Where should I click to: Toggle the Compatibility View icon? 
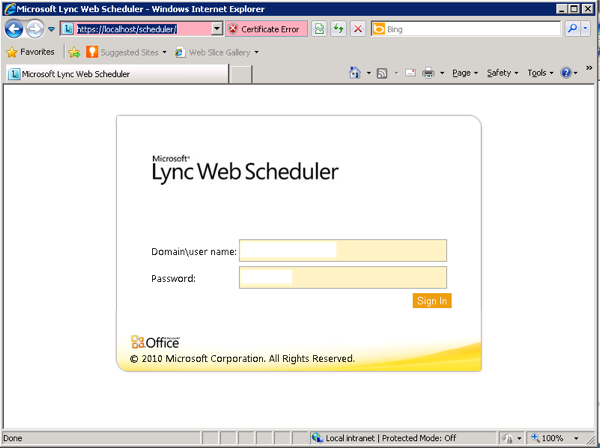pos(319,29)
